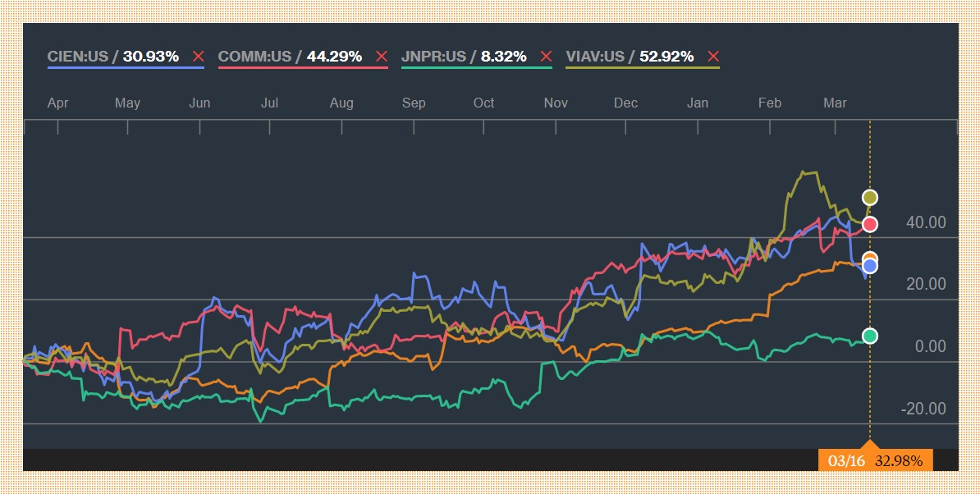Select the green JNPR endpoint dot
This screenshot has height=494, width=980.
870,335
